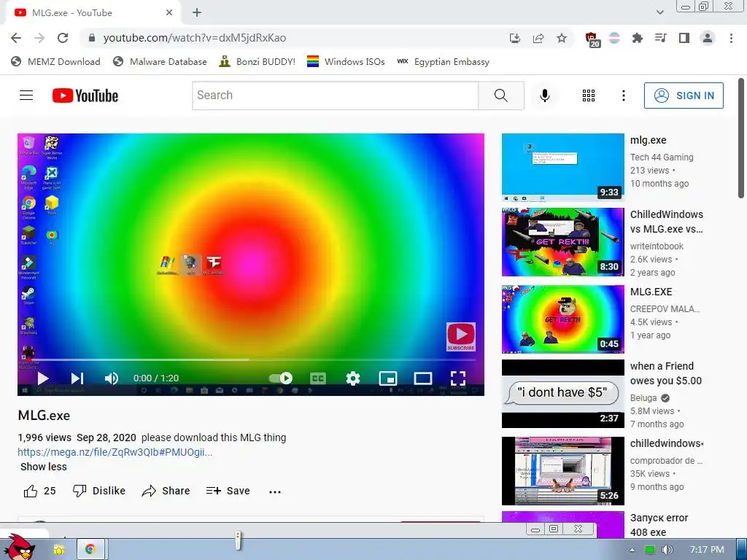
Task: Open the Chrome profile avatar
Action: 708,38
